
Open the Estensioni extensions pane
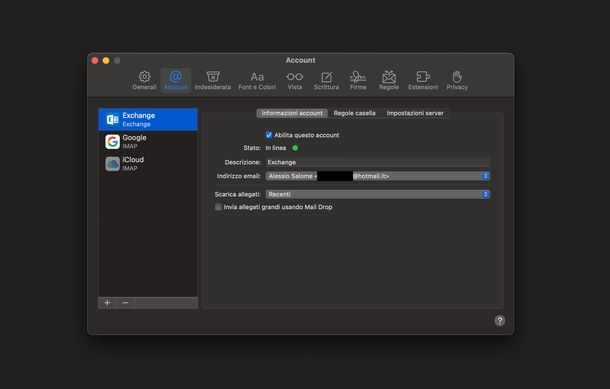[x=423, y=81]
